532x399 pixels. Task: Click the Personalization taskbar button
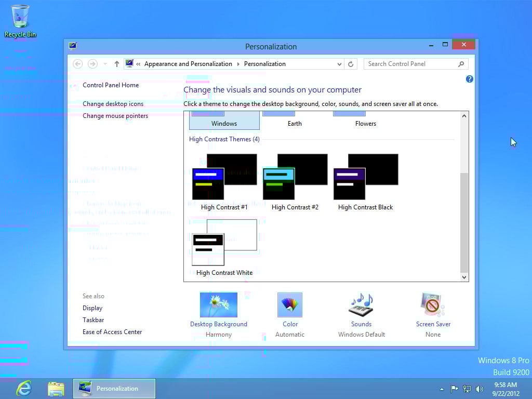point(114,389)
